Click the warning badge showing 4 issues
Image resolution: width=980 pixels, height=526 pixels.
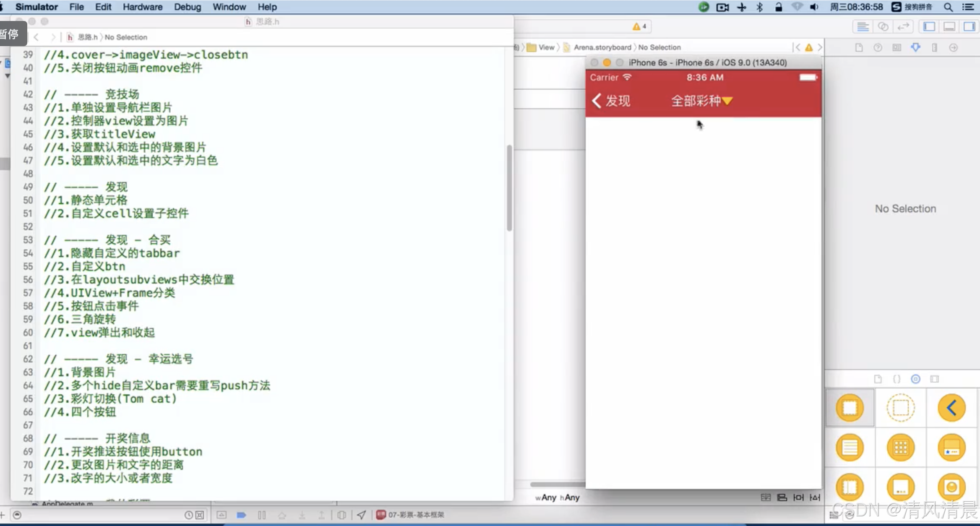pyautogui.click(x=640, y=26)
